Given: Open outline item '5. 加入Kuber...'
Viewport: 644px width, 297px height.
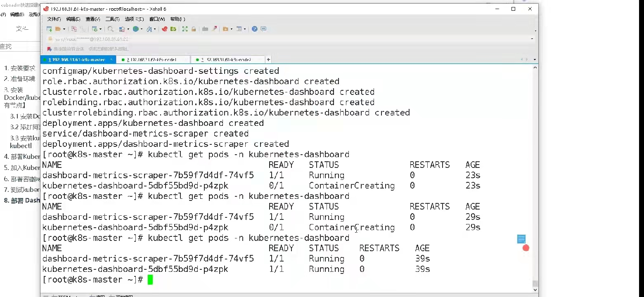Looking at the screenshot, I should pyautogui.click(x=22, y=168).
